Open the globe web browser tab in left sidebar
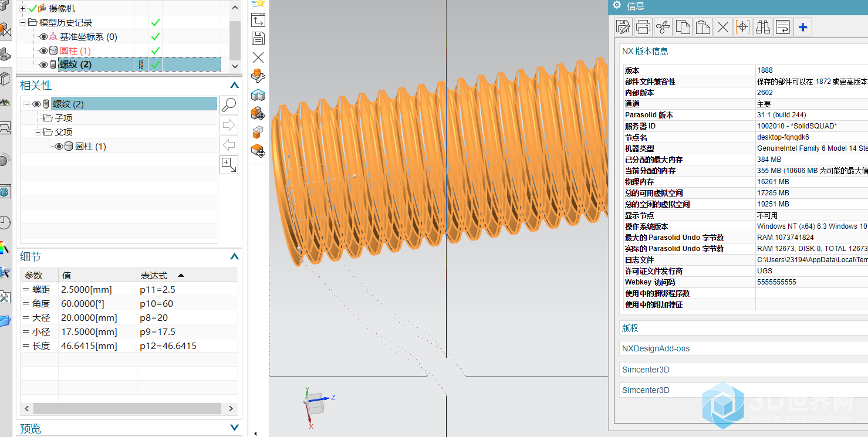868x437 pixels. point(5,191)
